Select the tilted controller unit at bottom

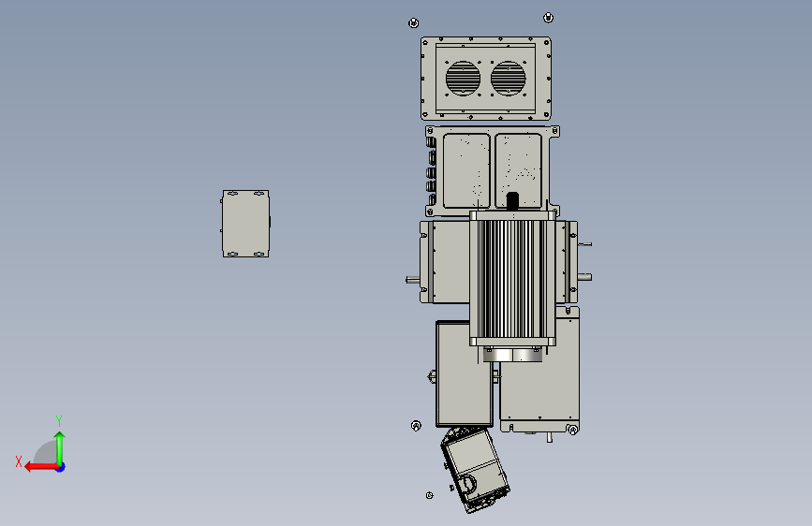pos(475,470)
